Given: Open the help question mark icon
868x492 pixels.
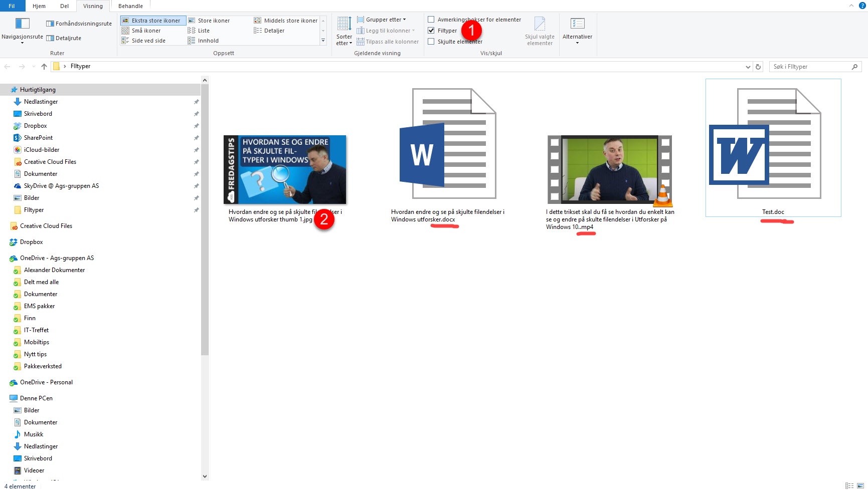Looking at the screenshot, I should pos(862,6).
